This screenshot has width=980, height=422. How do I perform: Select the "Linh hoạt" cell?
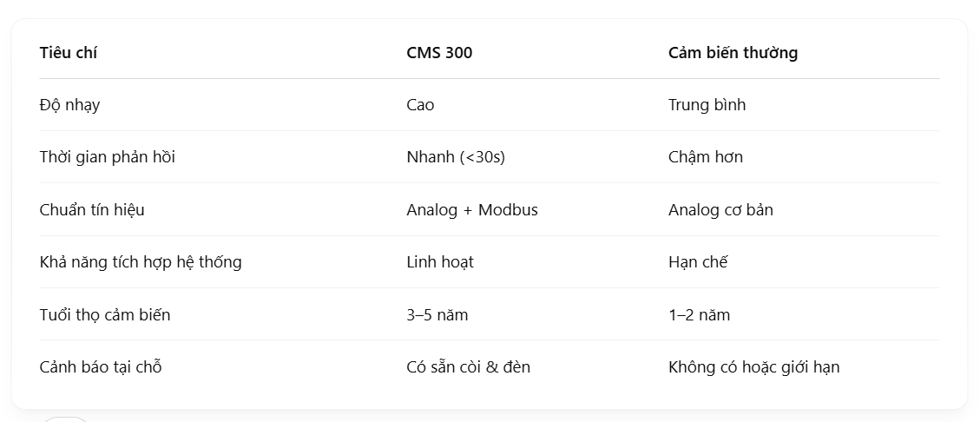pos(440,262)
